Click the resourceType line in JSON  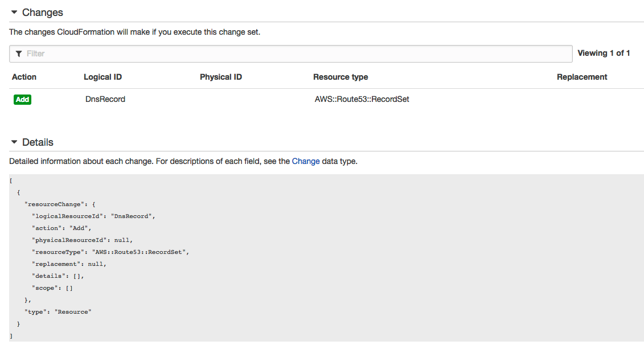pyautogui.click(x=110, y=252)
